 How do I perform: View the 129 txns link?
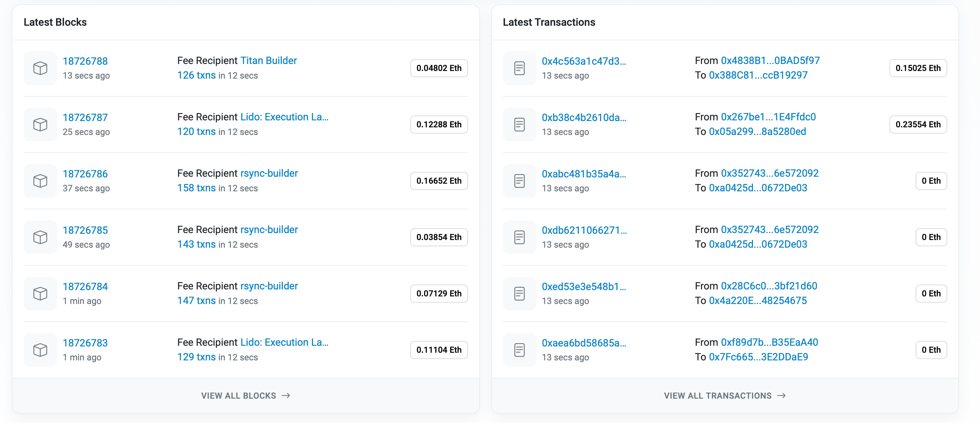196,357
